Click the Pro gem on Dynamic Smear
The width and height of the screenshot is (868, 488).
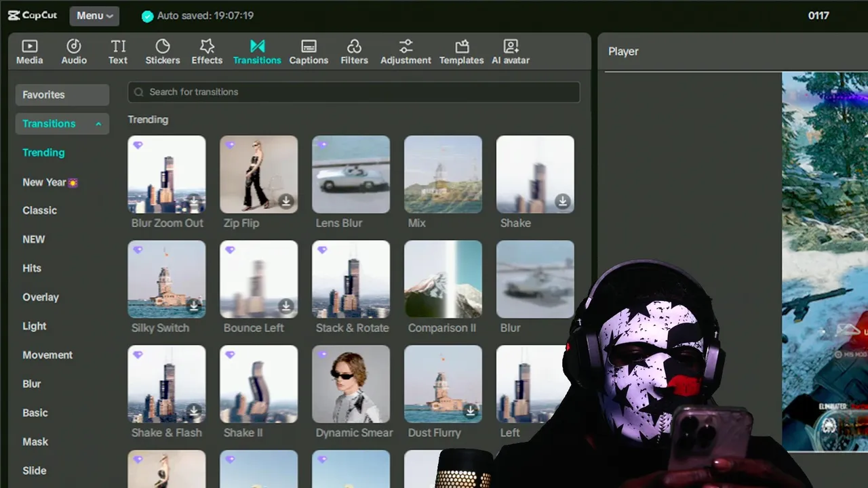point(322,355)
